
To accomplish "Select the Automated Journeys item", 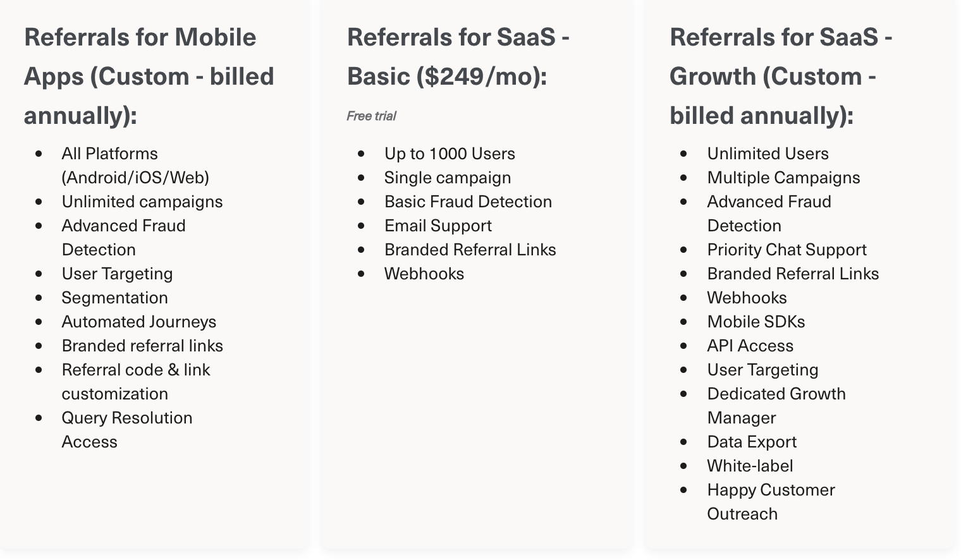I will point(139,322).
